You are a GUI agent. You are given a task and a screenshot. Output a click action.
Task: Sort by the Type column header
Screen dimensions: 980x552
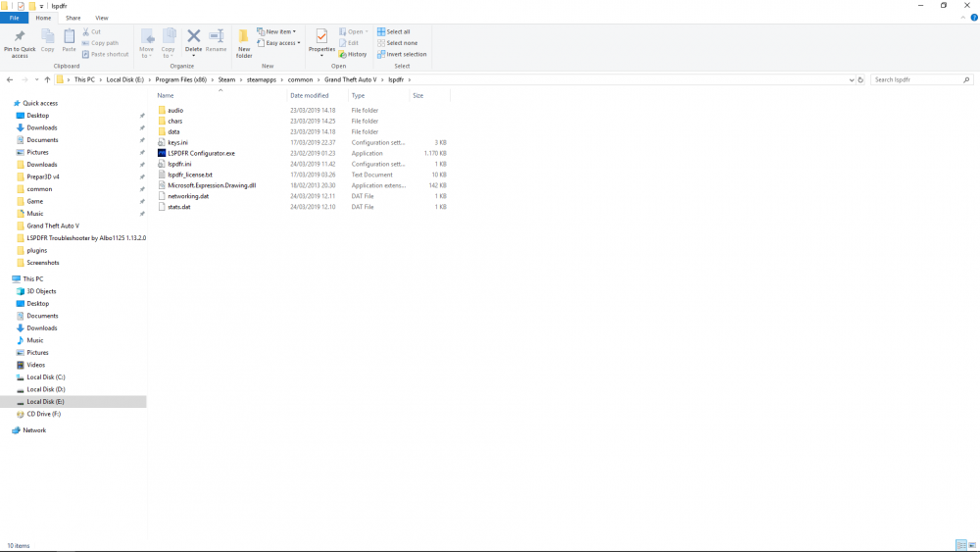pos(358,96)
